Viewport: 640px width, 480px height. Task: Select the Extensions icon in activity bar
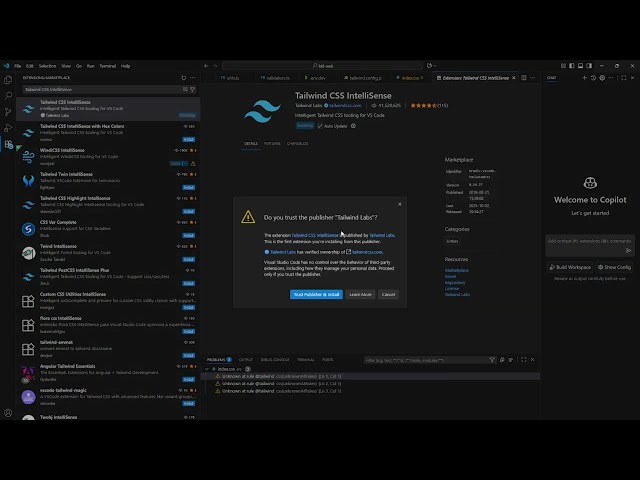tap(8, 144)
